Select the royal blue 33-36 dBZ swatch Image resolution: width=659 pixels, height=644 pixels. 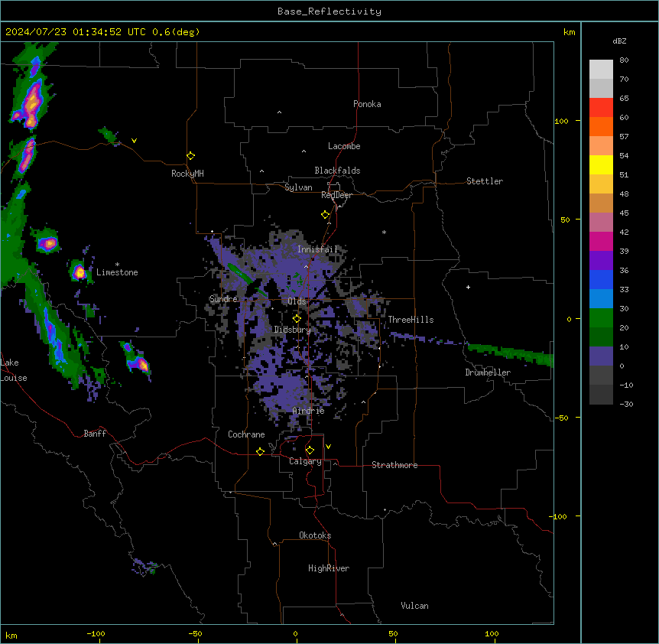click(601, 279)
